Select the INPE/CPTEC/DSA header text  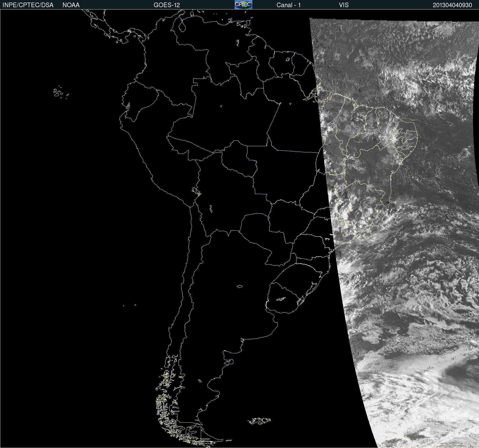point(28,5)
